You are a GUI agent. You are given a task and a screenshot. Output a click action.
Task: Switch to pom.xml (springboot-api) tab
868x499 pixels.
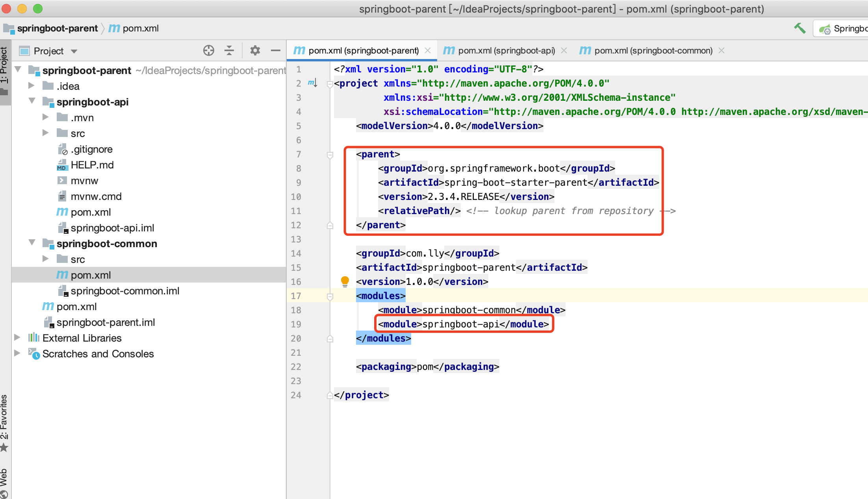506,50
